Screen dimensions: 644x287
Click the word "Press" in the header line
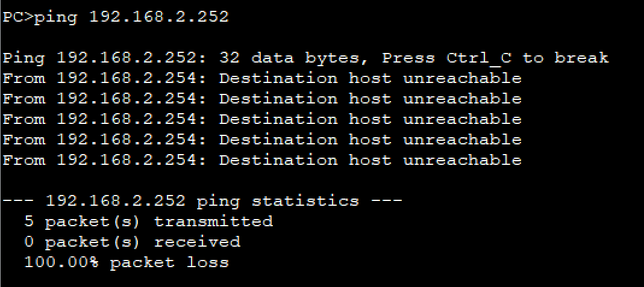408,58
